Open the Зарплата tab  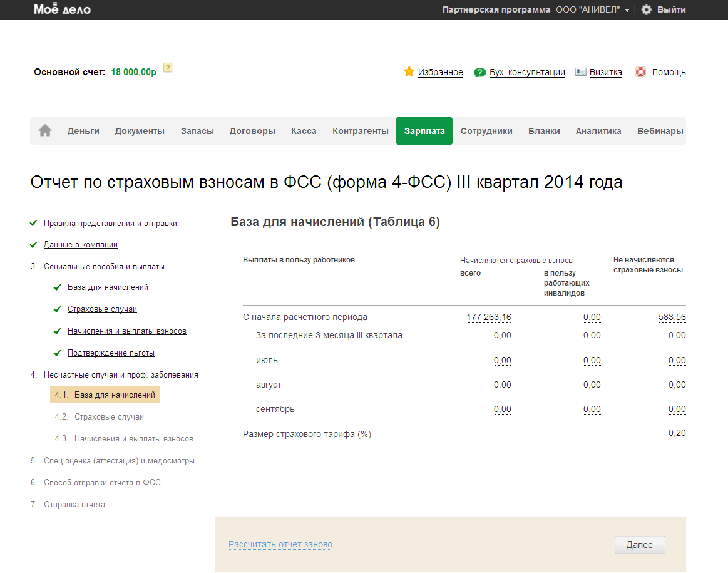[x=424, y=131]
